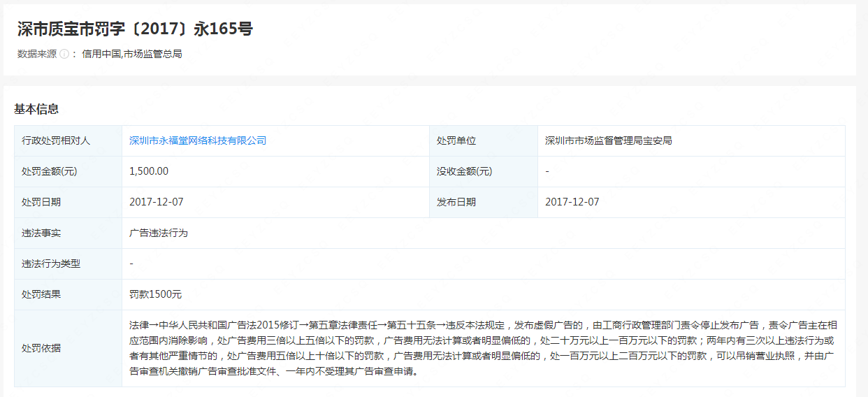The width and height of the screenshot is (868, 397).
Task: Open 深圳市永福堂网络科技有限公司 company link
Action: pos(198,140)
